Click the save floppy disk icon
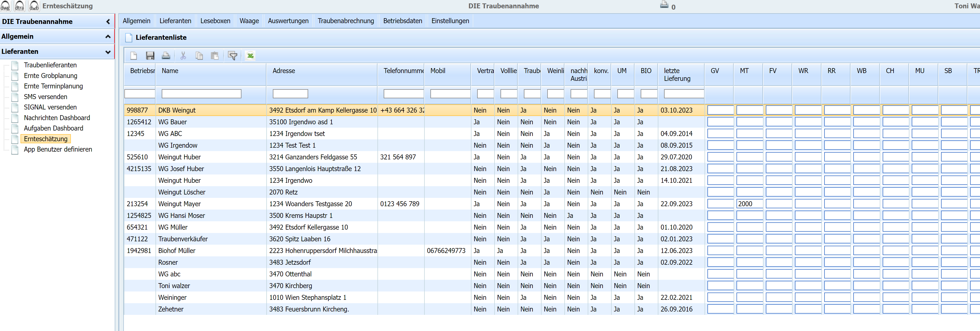 (150, 56)
